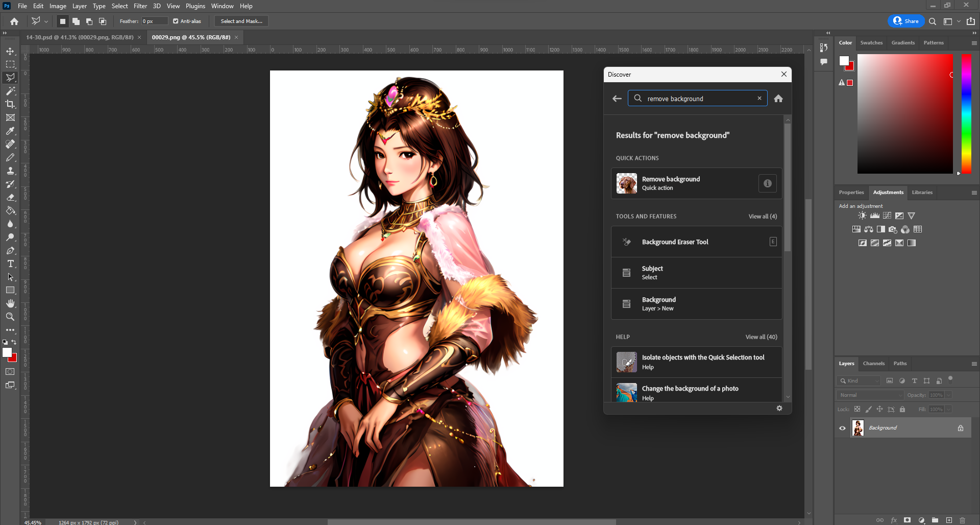Select the Eraser tool
This screenshot has height=525, width=980.
pos(10,197)
